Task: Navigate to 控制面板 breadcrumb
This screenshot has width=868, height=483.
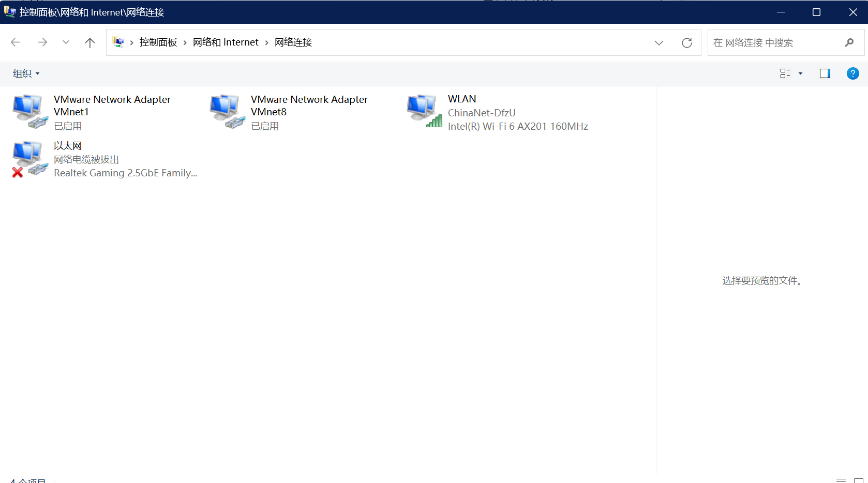Action: (x=158, y=42)
